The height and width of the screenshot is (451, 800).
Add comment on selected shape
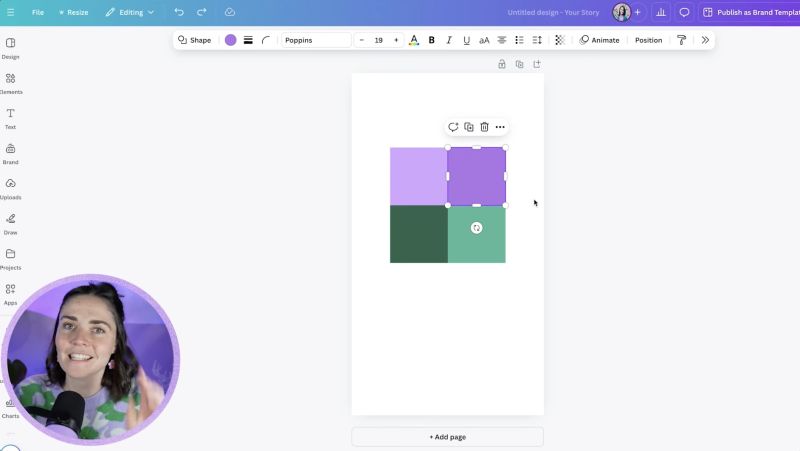453,127
